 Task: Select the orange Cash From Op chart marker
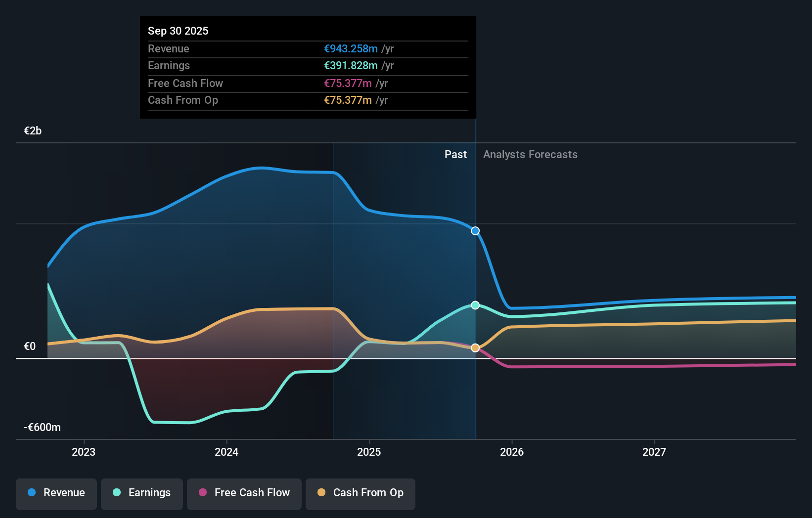pos(475,347)
